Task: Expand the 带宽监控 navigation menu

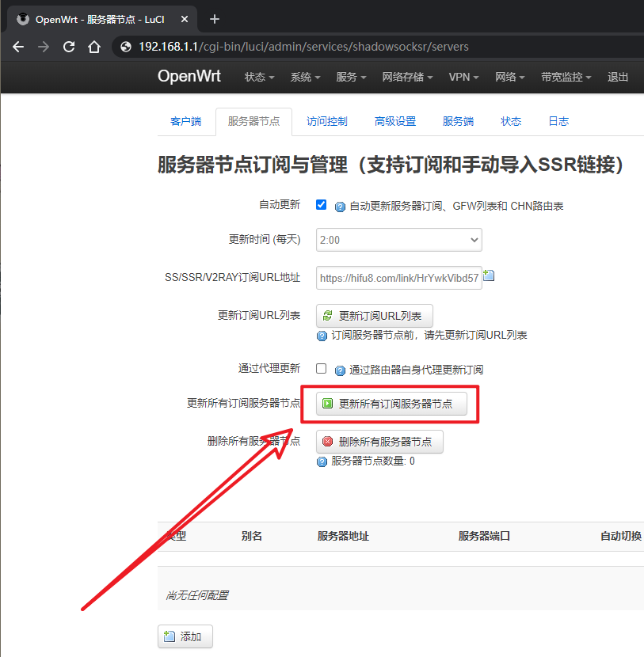Action: (x=566, y=77)
